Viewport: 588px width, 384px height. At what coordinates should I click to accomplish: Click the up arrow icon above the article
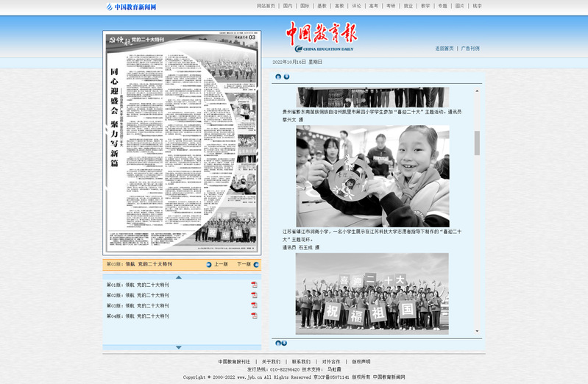(x=278, y=77)
